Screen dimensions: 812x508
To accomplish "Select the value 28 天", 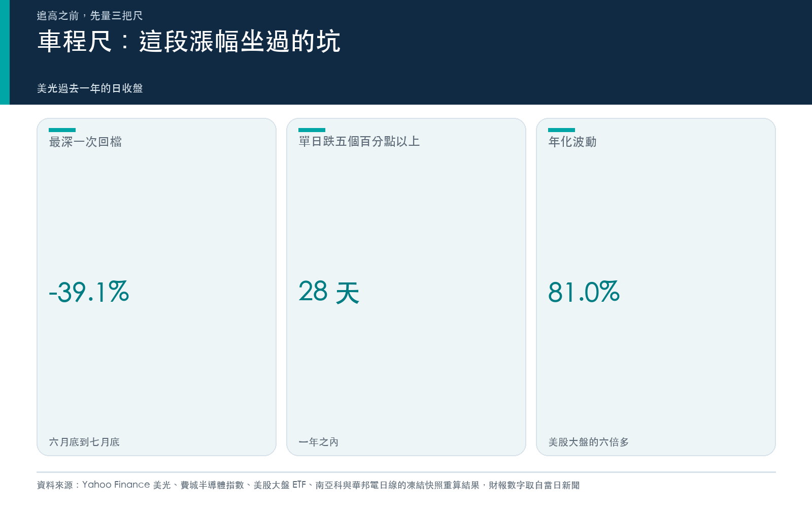I will (329, 292).
